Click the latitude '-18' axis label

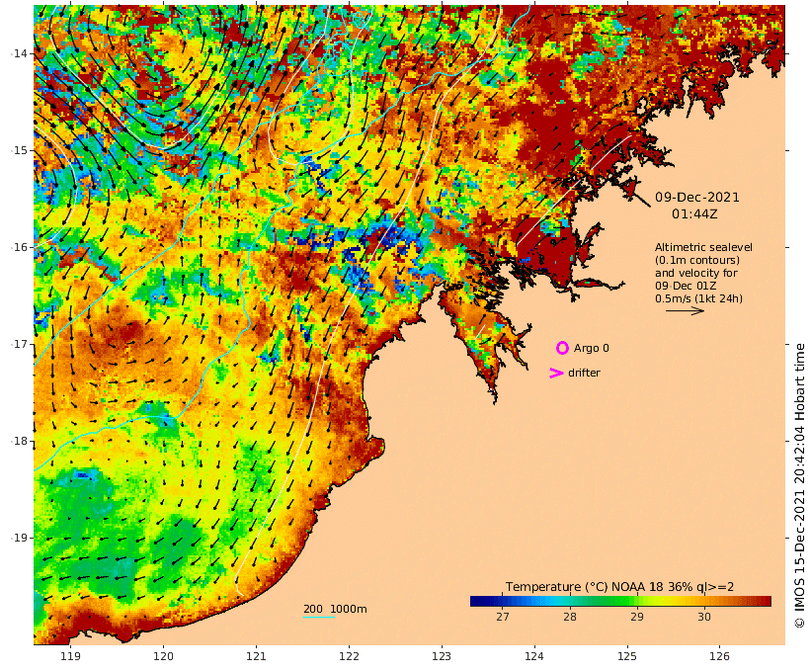(19, 441)
